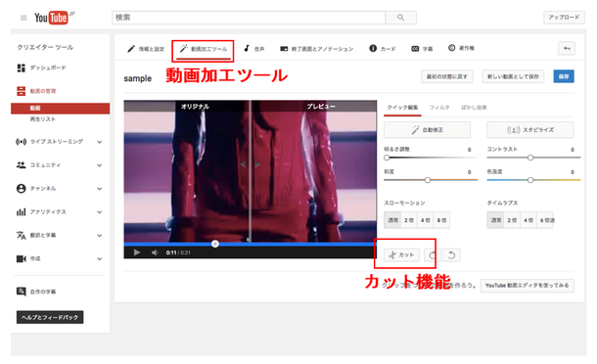The image size is (597, 364).
Task: Select slow motion 8倍 speed
Action: [441, 220]
